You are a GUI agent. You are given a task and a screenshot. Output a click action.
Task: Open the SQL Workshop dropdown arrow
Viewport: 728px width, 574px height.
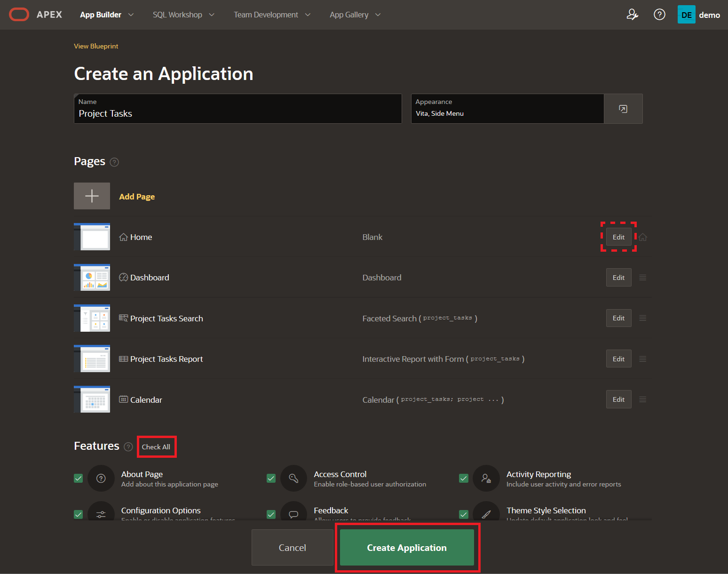[212, 15]
